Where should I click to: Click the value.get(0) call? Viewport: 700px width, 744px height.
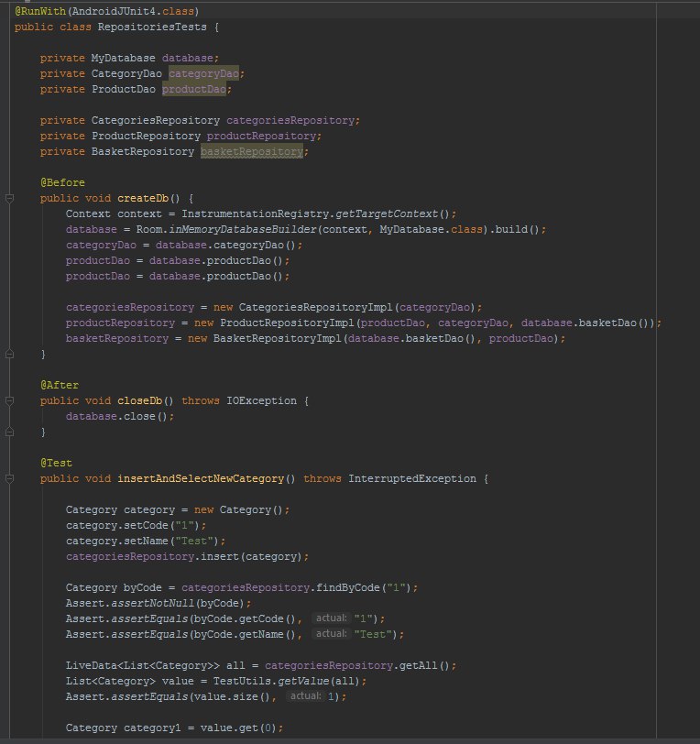point(239,728)
